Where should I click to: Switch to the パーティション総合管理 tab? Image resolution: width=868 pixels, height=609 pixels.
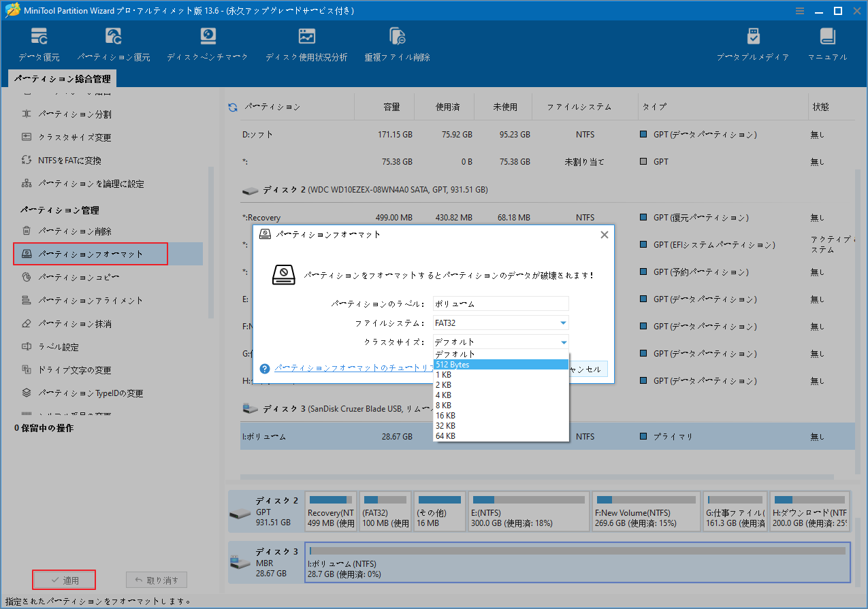point(62,80)
